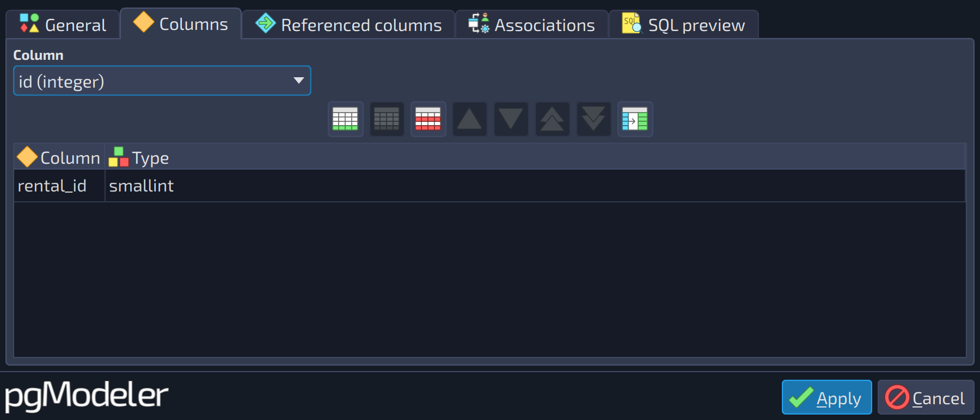Image resolution: width=980 pixels, height=420 pixels.
Task: Select the Columns tab
Action: click(181, 24)
